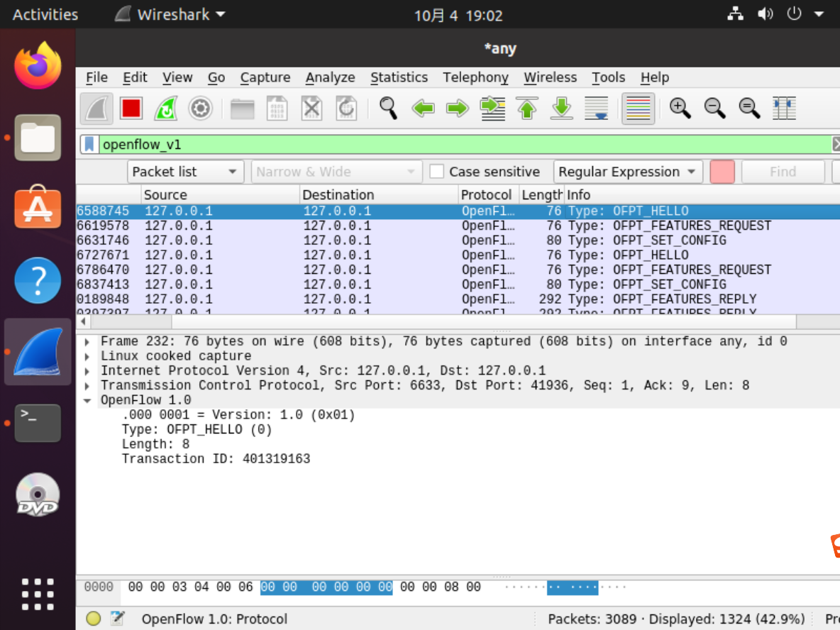Open the Narrow & Wide charset dropdown
840x630 pixels.
[x=336, y=172]
